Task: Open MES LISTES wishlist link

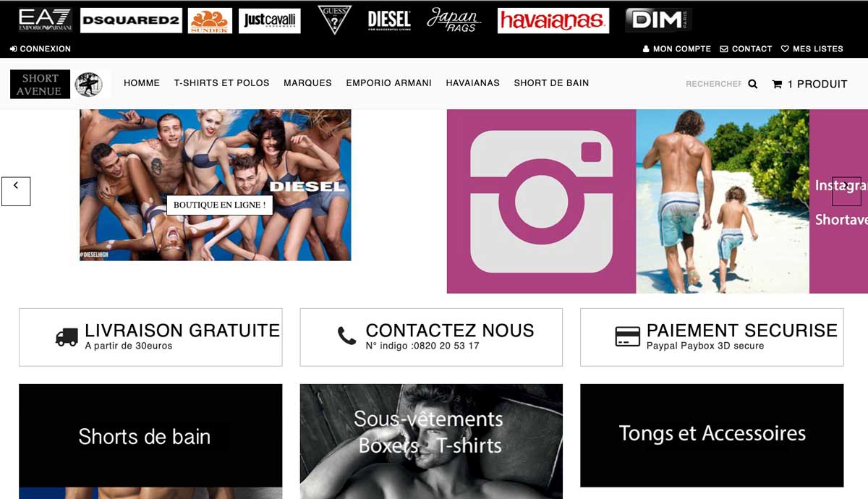Action: [x=812, y=49]
